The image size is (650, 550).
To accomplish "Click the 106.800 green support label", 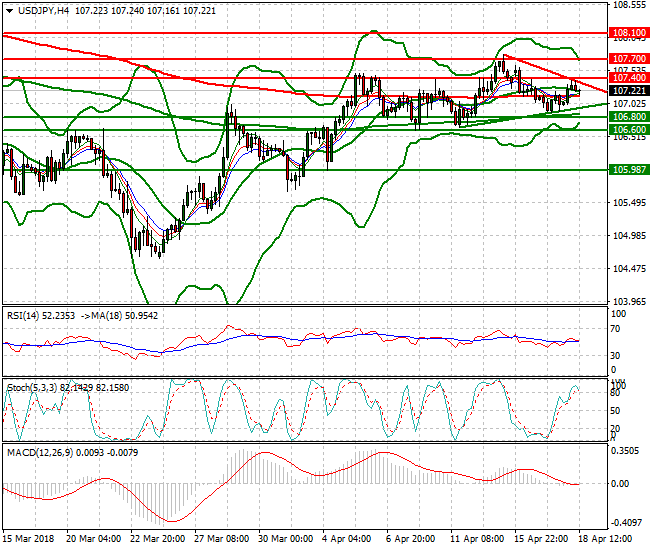I will tap(629, 117).
